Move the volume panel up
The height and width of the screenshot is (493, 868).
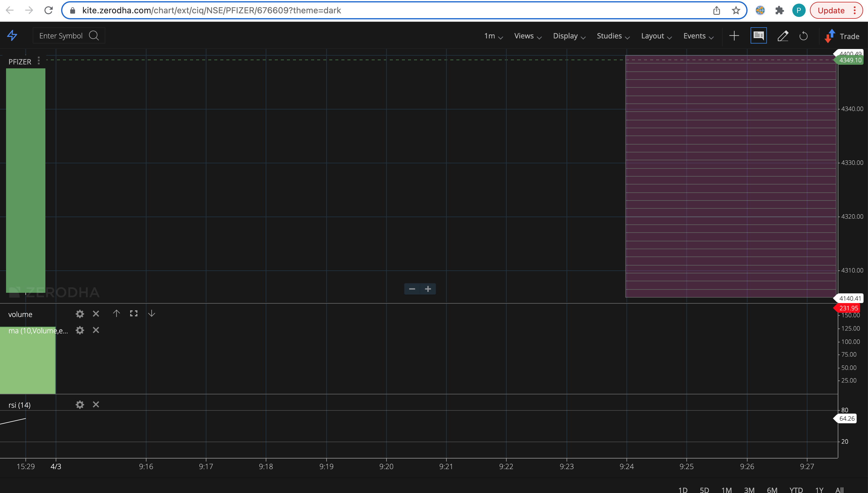[116, 314]
